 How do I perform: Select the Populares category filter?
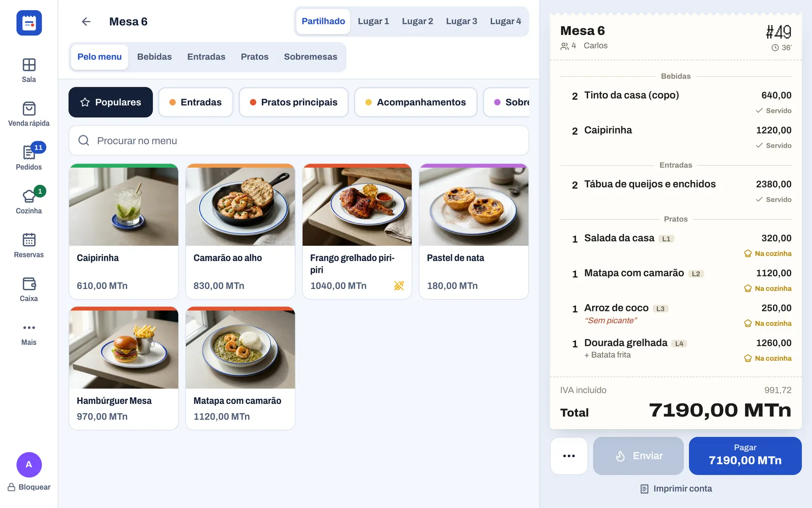tap(111, 102)
